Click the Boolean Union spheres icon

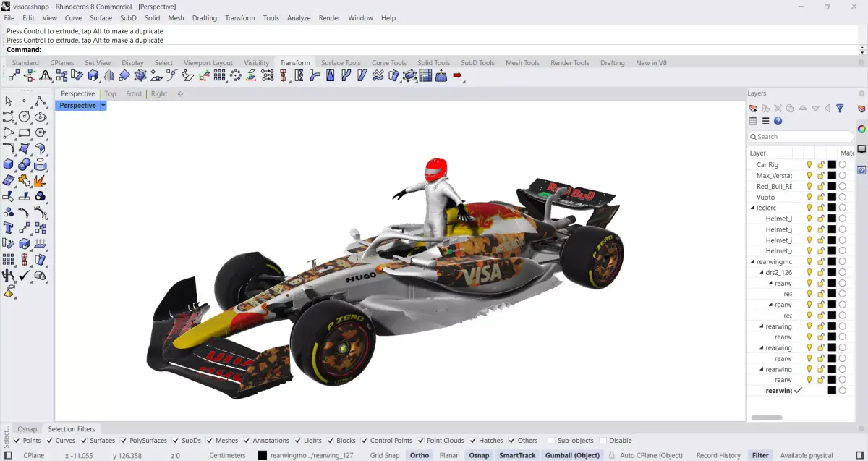click(x=25, y=164)
